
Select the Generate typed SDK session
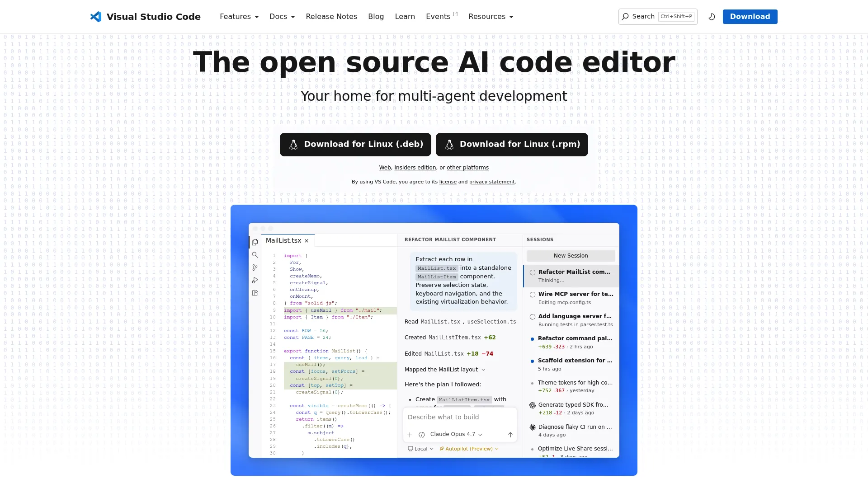571,408
